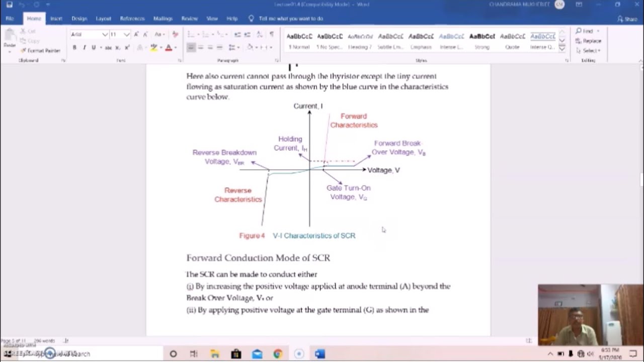Increase font size with Grow Font
The width and height of the screenshot is (644, 362).
[136, 34]
